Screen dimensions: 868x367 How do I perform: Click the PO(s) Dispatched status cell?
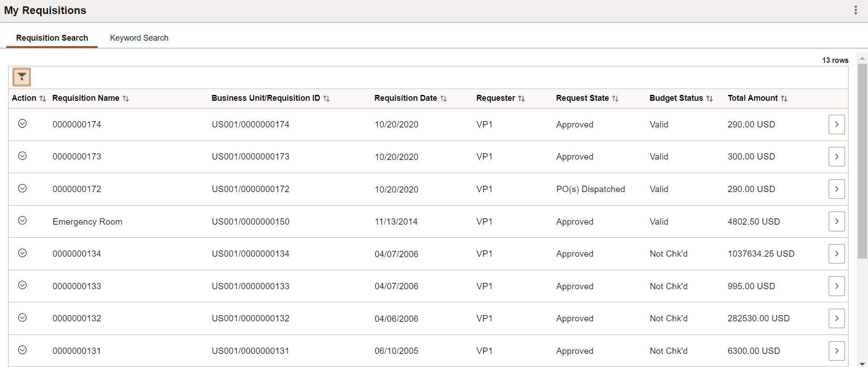(590, 189)
